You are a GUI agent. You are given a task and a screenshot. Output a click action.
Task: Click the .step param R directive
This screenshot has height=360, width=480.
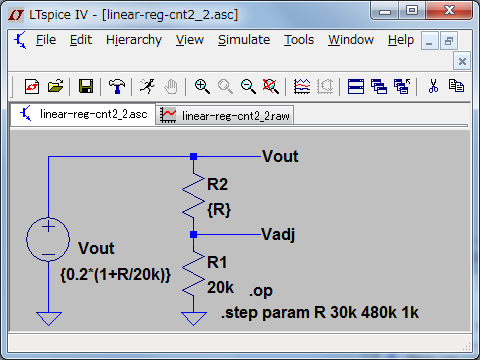pyautogui.click(x=320, y=313)
